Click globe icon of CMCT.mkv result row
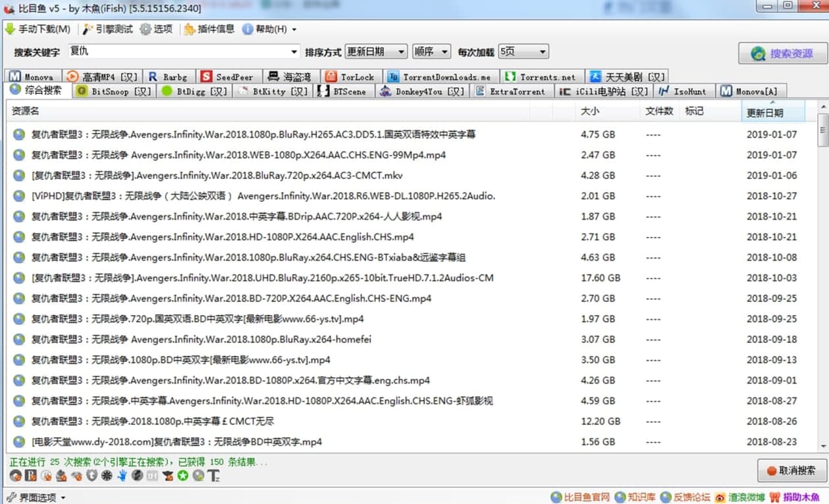 (x=19, y=175)
